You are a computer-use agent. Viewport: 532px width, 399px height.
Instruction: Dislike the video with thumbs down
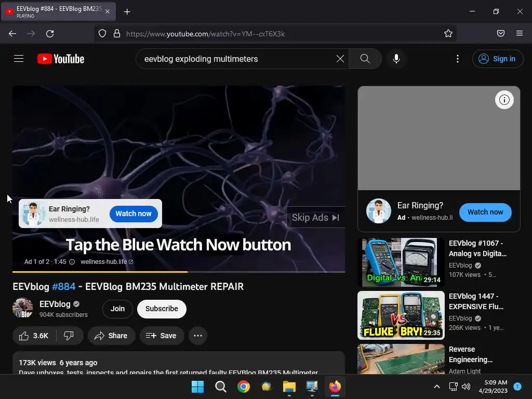69,336
